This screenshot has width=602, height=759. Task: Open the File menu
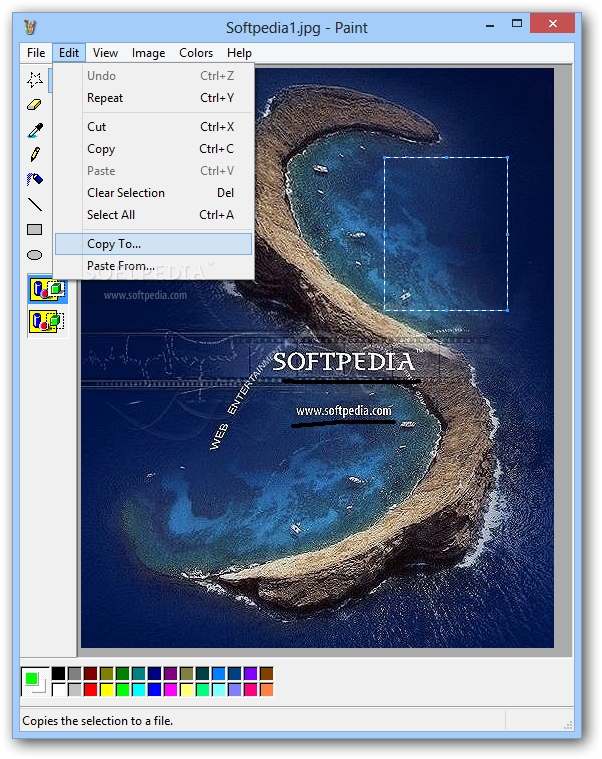point(36,52)
